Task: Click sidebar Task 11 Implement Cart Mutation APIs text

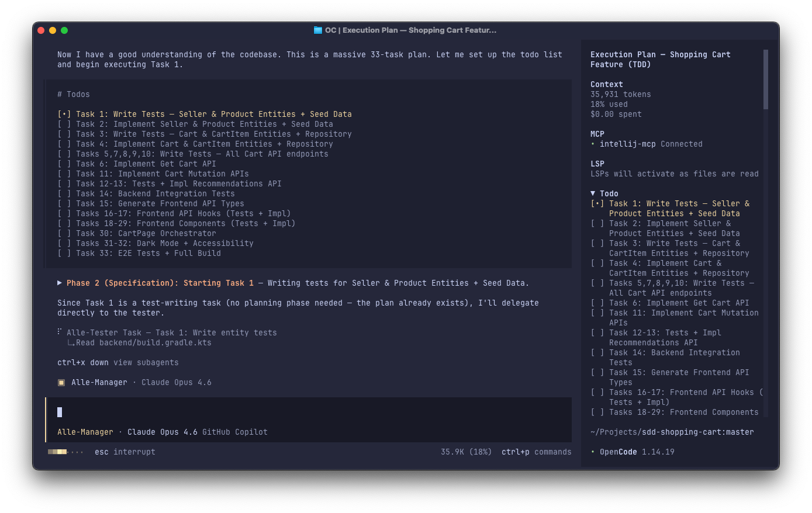Action: tap(684, 318)
